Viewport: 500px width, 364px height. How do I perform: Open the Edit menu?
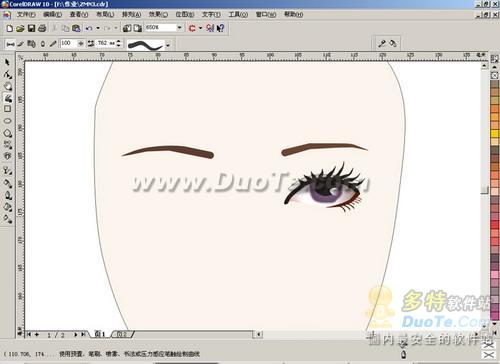52,15
